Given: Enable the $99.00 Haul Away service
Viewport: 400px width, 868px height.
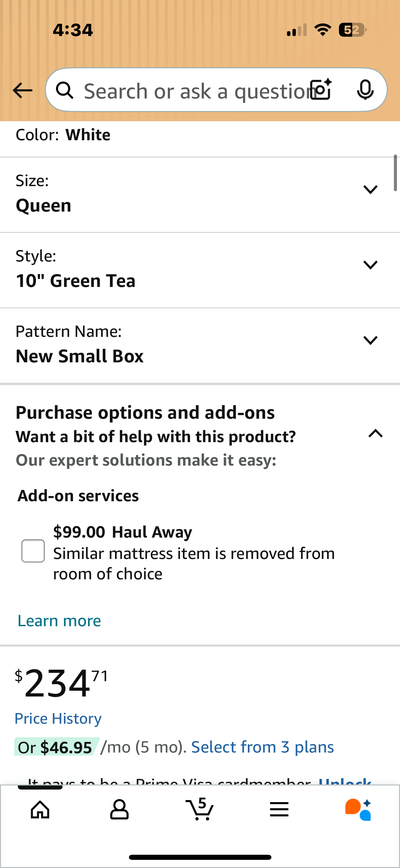Looking at the screenshot, I should (33, 551).
